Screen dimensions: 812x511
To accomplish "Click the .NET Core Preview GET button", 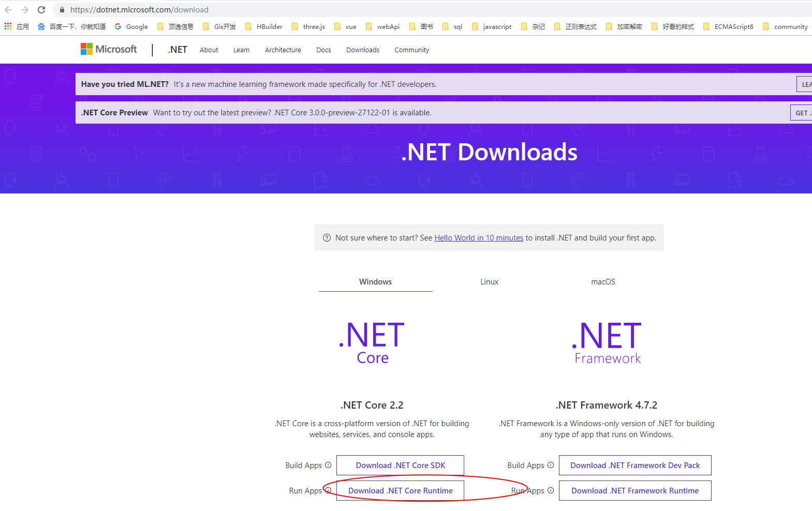I will 802,113.
